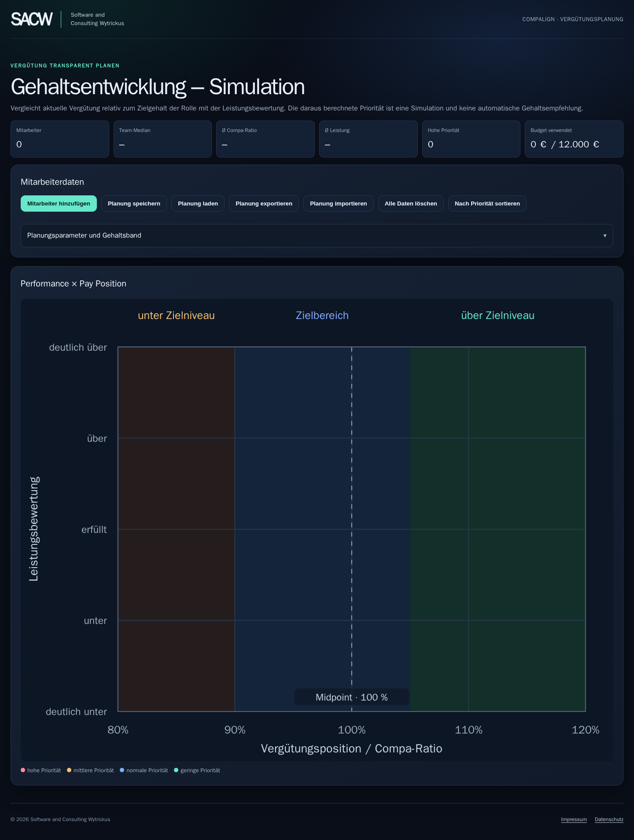Load a saved plan via Planung laden
634x840 pixels.
198,203
